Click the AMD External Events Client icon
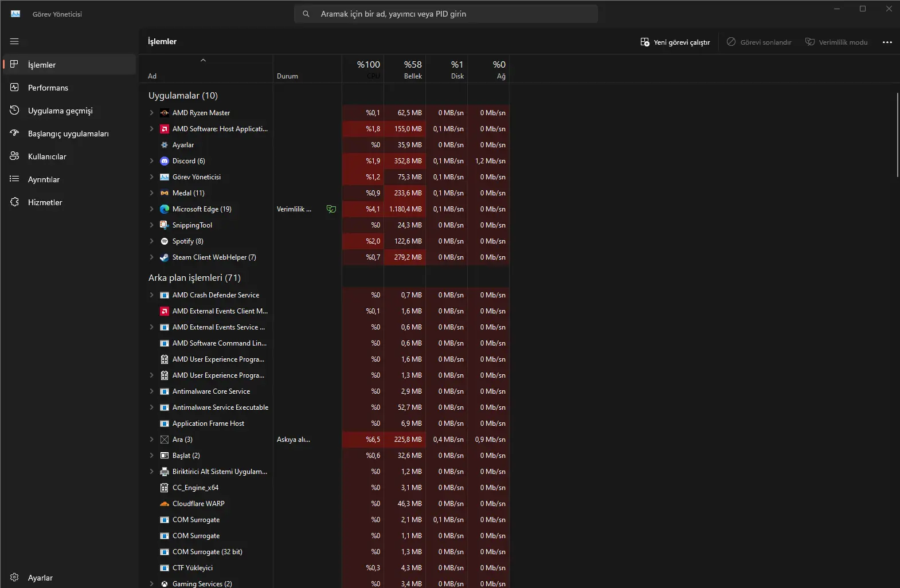The width and height of the screenshot is (900, 588). click(x=165, y=311)
